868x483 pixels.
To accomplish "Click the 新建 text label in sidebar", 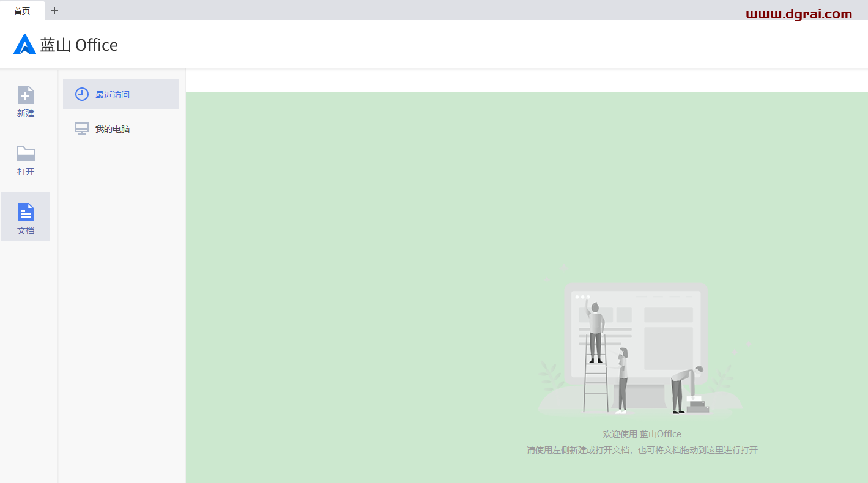I will [26, 113].
